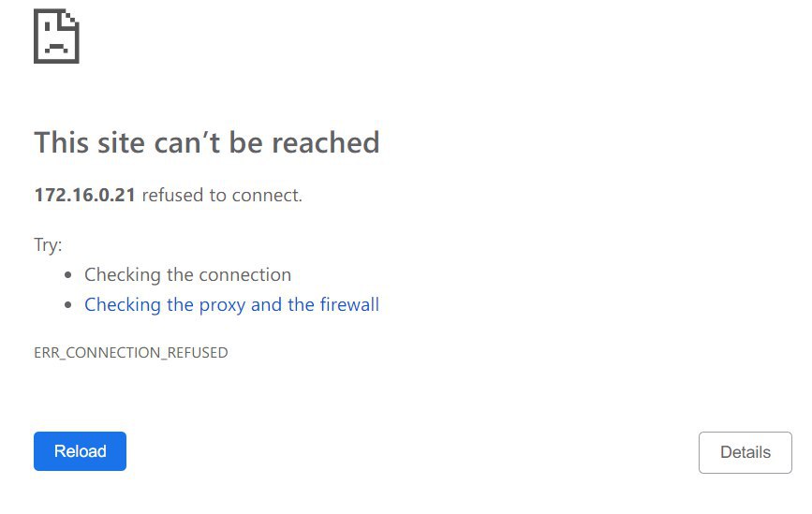Click the "This site can't be reached" heading
The width and height of the screenshot is (812, 514).
coord(207,142)
